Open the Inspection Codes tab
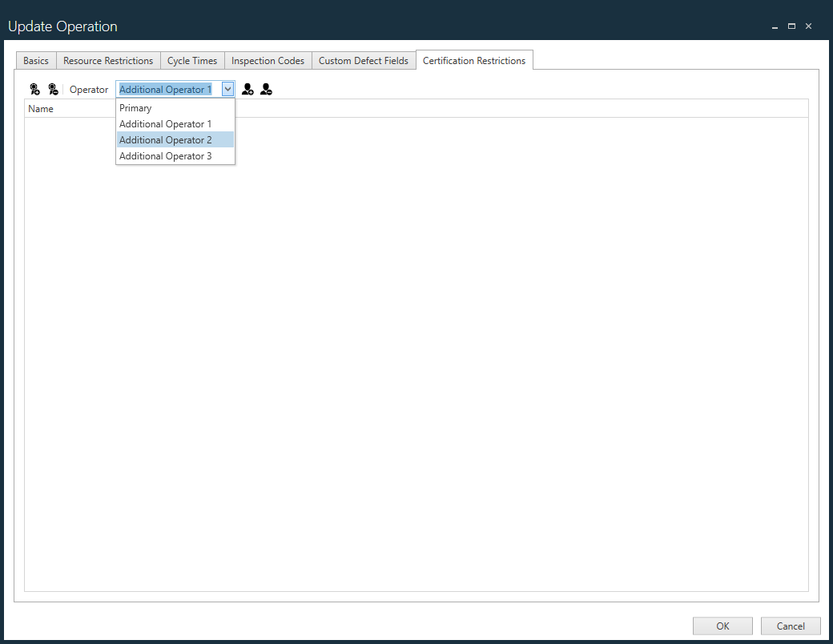Image resolution: width=833 pixels, height=644 pixels. point(268,61)
